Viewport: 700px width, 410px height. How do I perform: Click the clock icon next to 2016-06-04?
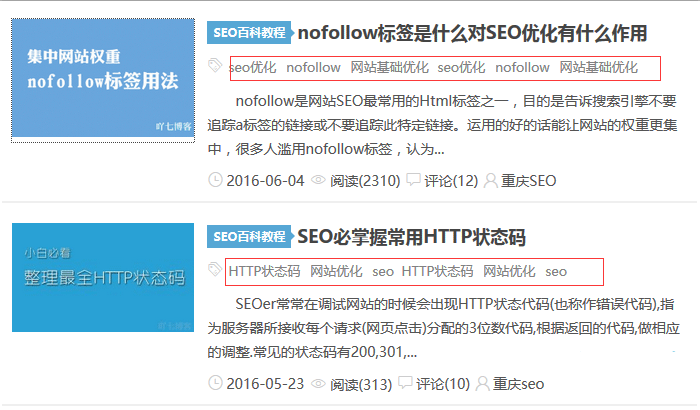pos(215,181)
